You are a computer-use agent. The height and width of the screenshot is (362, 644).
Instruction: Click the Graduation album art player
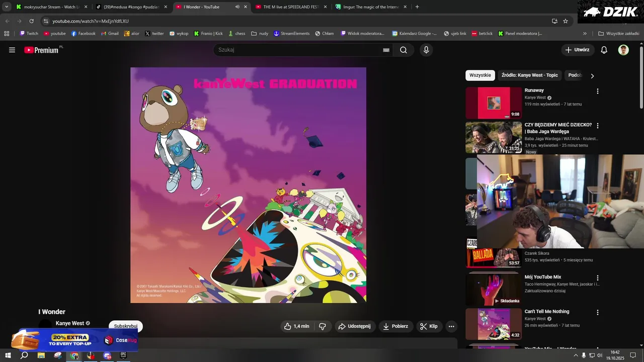(248, 185)
